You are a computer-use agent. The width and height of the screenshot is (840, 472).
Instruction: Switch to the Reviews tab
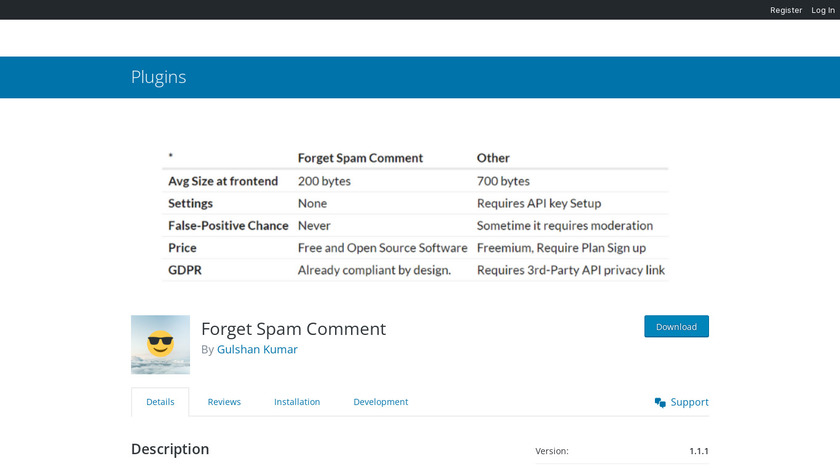pos(224,402)
